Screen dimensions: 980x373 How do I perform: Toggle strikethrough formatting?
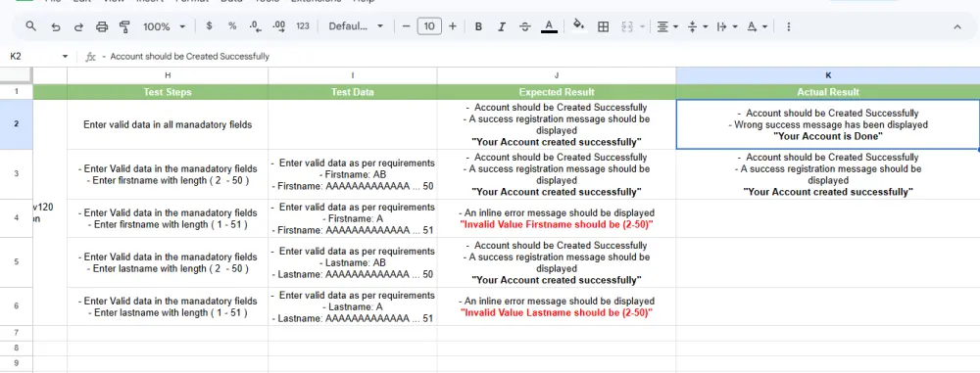pos(525,26)
